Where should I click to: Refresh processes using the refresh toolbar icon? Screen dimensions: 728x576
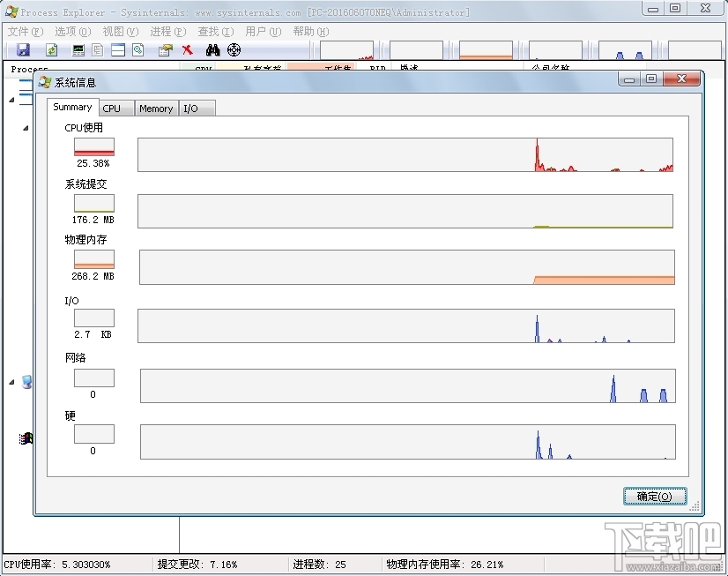[x=49, y=50]
